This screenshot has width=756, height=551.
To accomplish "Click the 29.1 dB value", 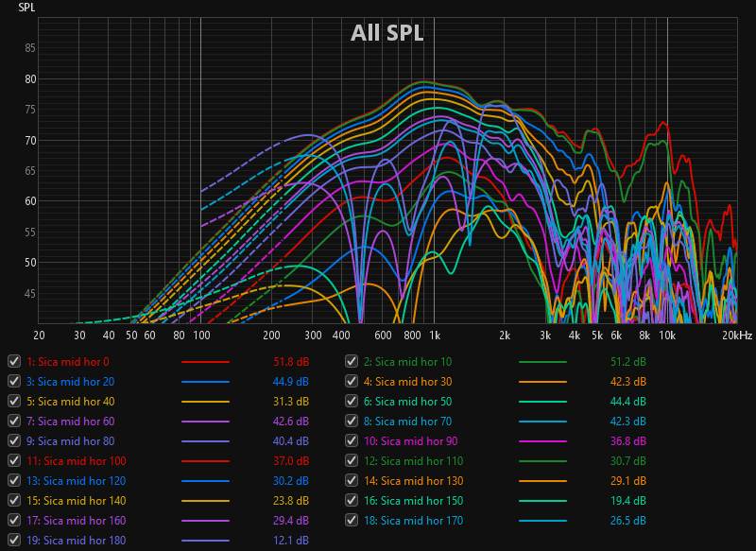I will point(628,481).
